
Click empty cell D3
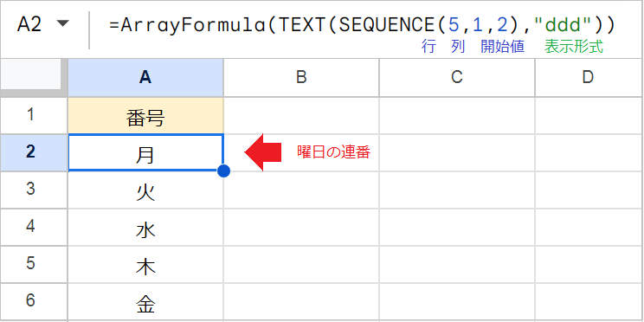click(589, 190)
